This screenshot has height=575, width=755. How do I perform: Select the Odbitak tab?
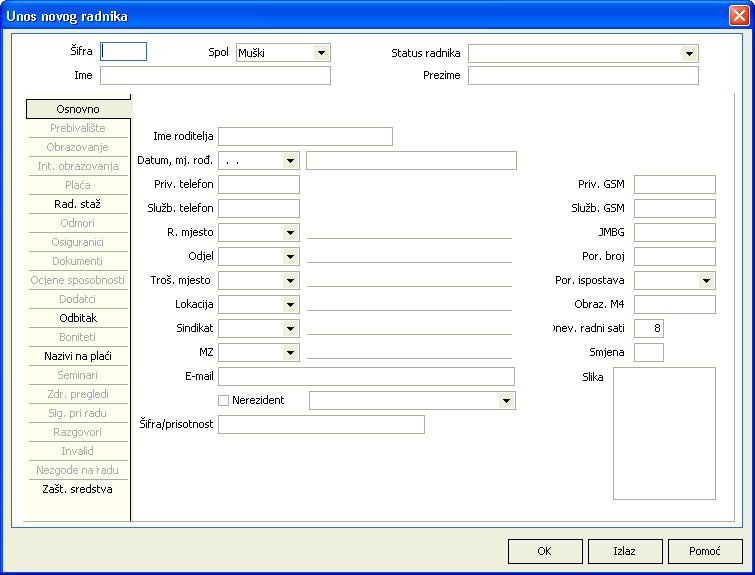(x=77, y=318)
